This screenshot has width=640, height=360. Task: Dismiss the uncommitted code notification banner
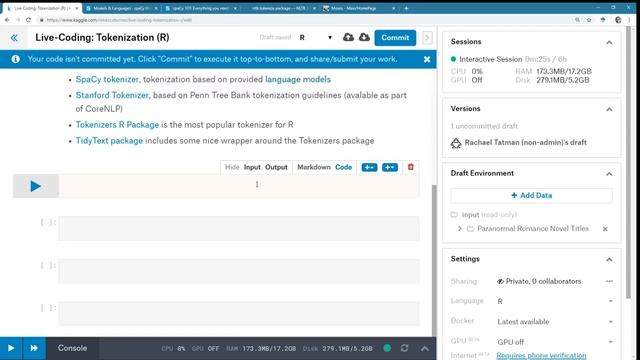click(x=427, y=59)
